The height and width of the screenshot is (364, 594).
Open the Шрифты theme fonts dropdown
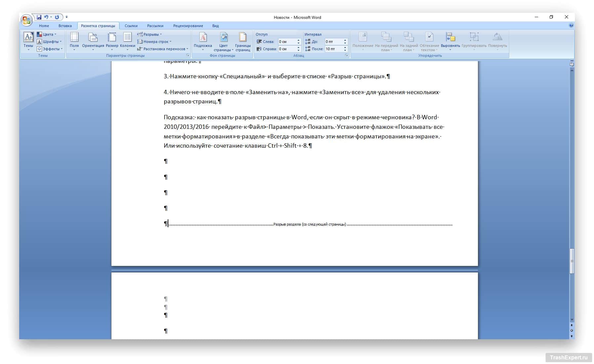tap(49, 42)
